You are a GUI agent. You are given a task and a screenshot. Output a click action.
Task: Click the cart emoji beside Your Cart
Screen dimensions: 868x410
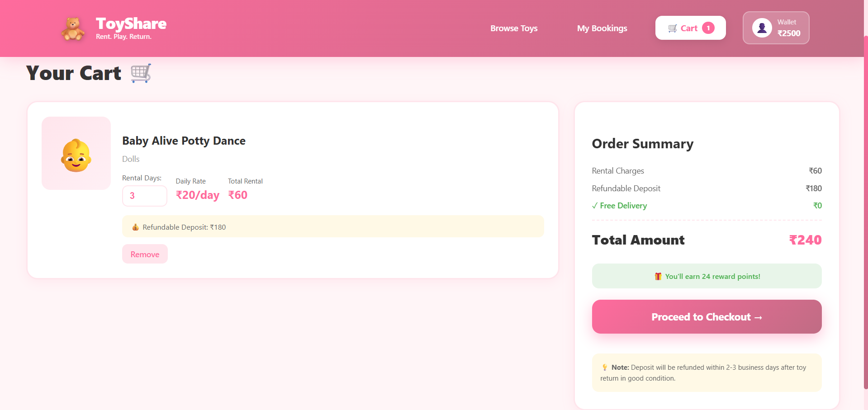141,73
